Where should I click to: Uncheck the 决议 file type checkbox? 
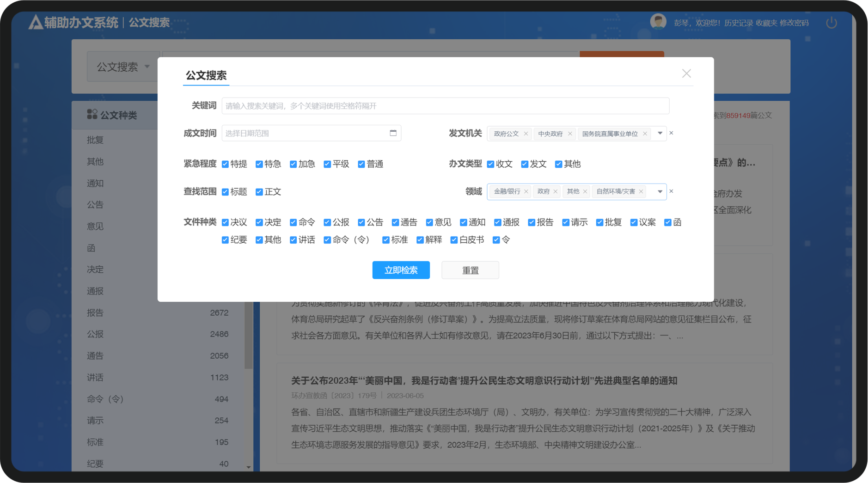(x=226, y=222)
